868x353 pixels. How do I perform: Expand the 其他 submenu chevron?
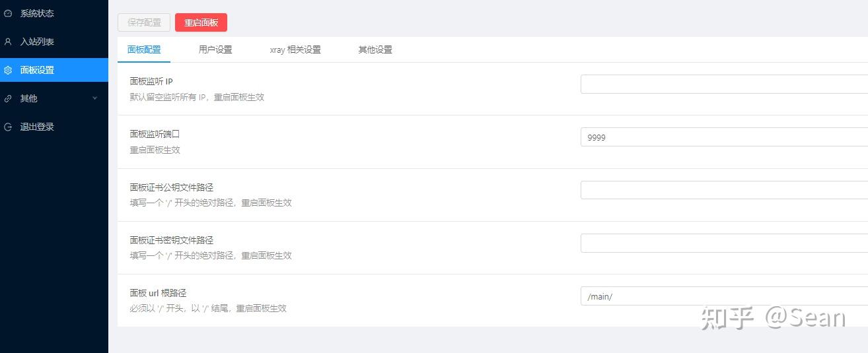tap(94, 98)
